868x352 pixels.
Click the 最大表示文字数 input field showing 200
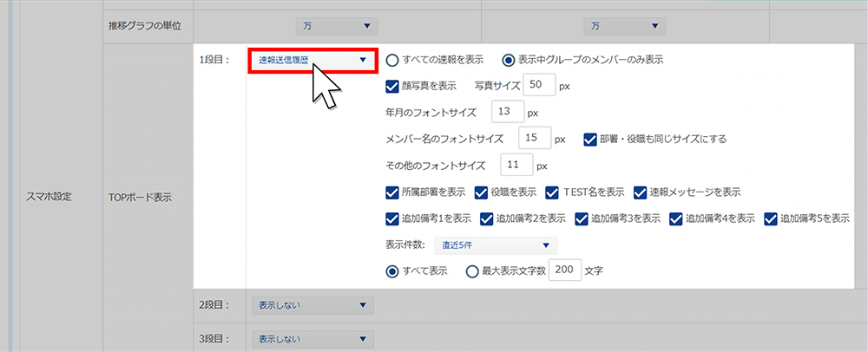(564, 271)
